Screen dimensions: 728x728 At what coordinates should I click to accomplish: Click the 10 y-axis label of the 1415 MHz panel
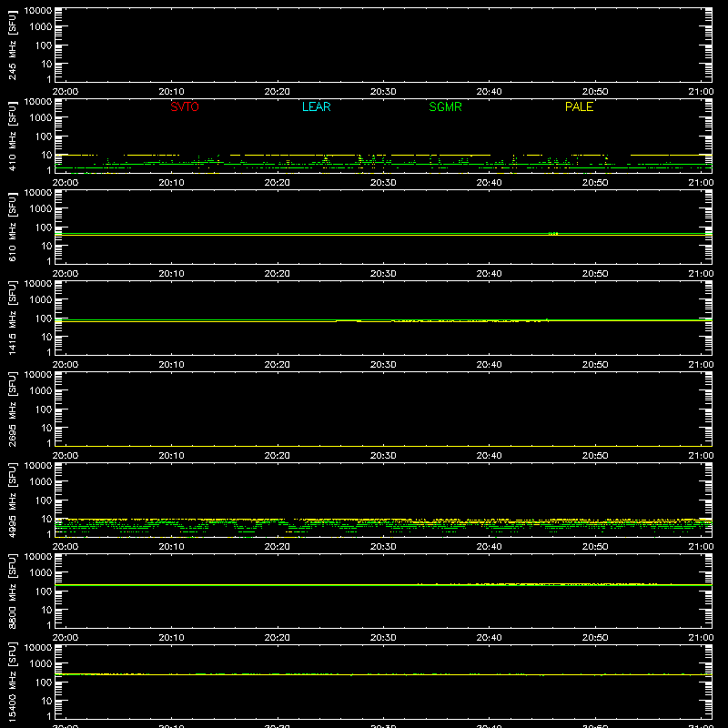click(x=46, y=337)
